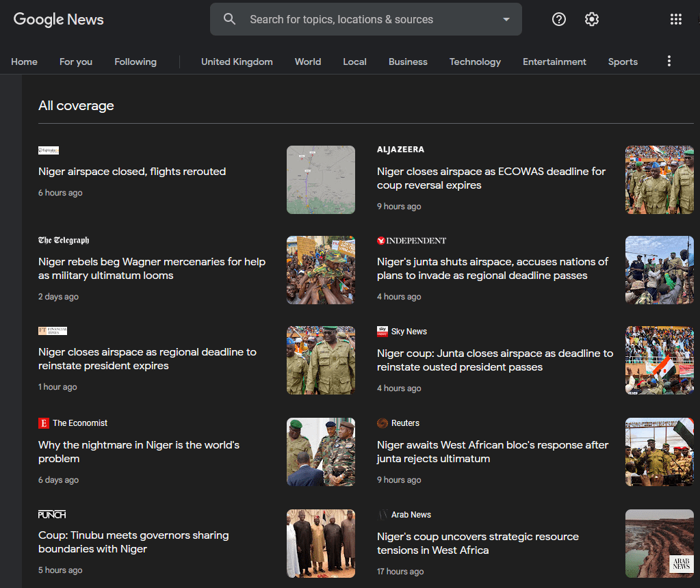Open the Settings gear icon
Viewport: 700px width, 588px height.
pyautogui.click(x=592, y=19)
